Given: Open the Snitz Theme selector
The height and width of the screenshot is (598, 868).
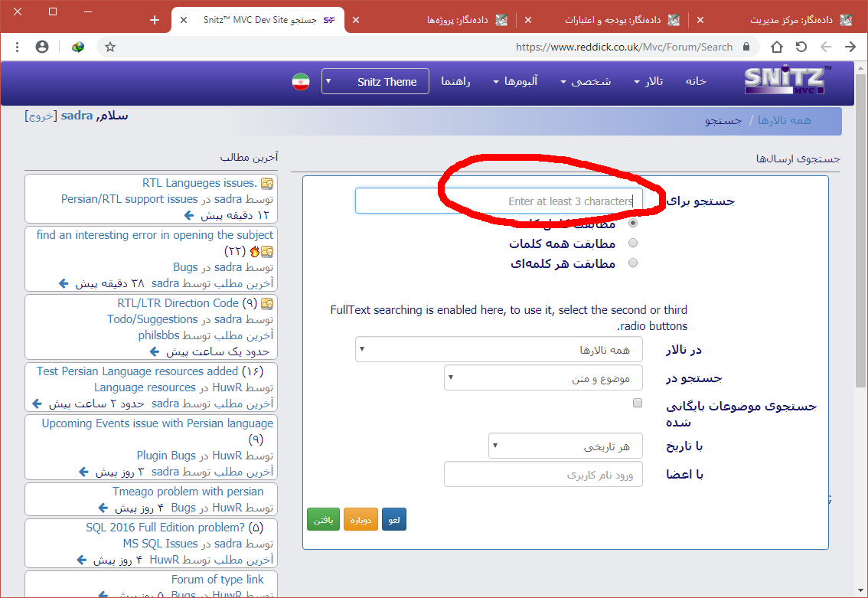Looking at the screenshot, I should (375, 82).
